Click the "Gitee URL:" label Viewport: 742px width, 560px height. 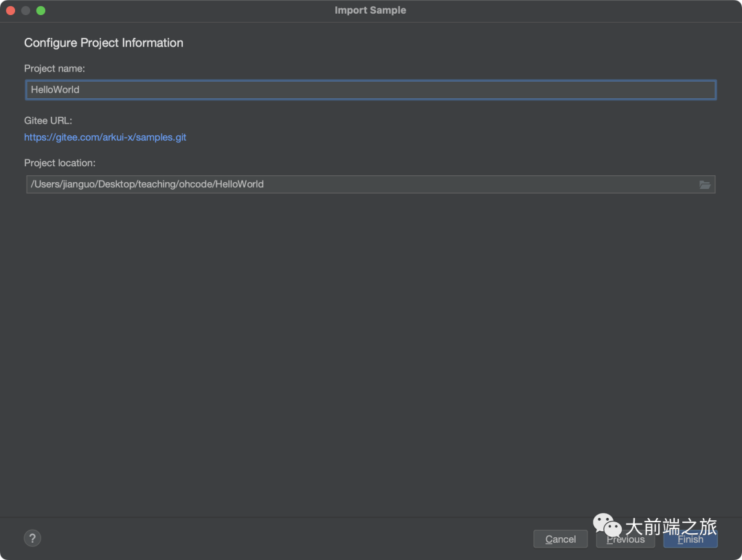click(x=48, y=121)
